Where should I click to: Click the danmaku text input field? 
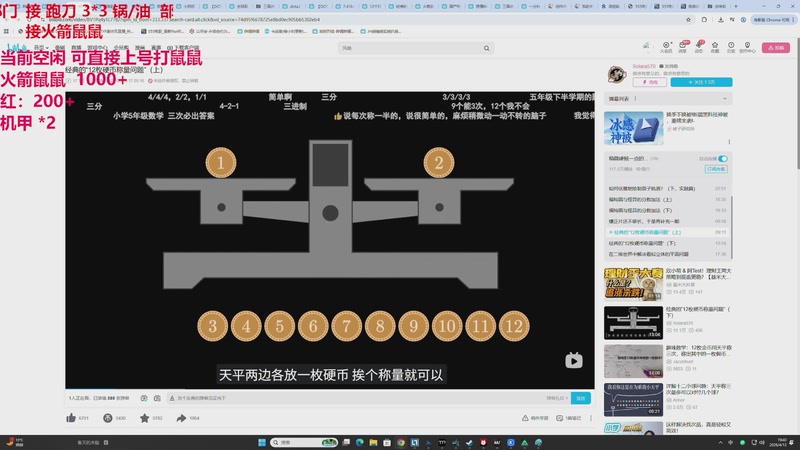357,398
